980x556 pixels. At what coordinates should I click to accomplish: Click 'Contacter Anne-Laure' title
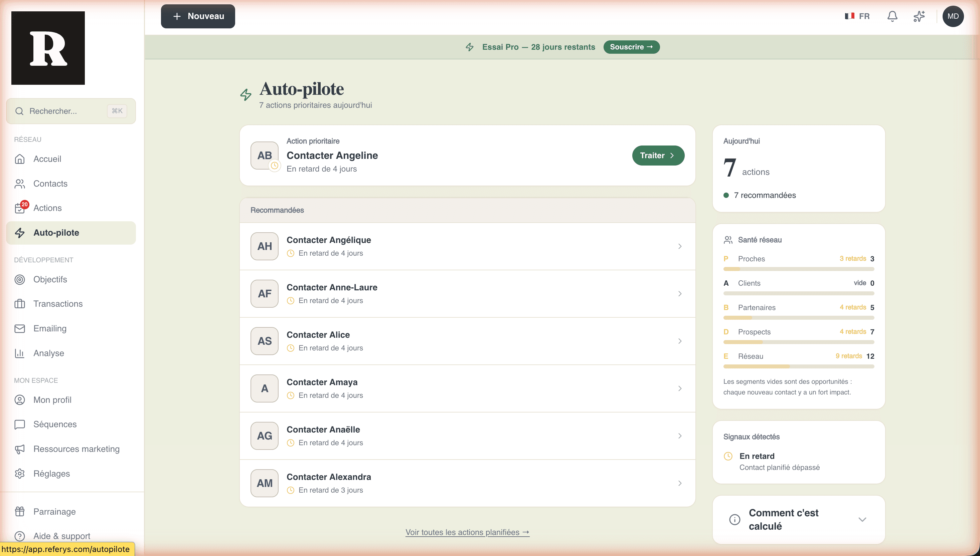[x=332, y=288]
